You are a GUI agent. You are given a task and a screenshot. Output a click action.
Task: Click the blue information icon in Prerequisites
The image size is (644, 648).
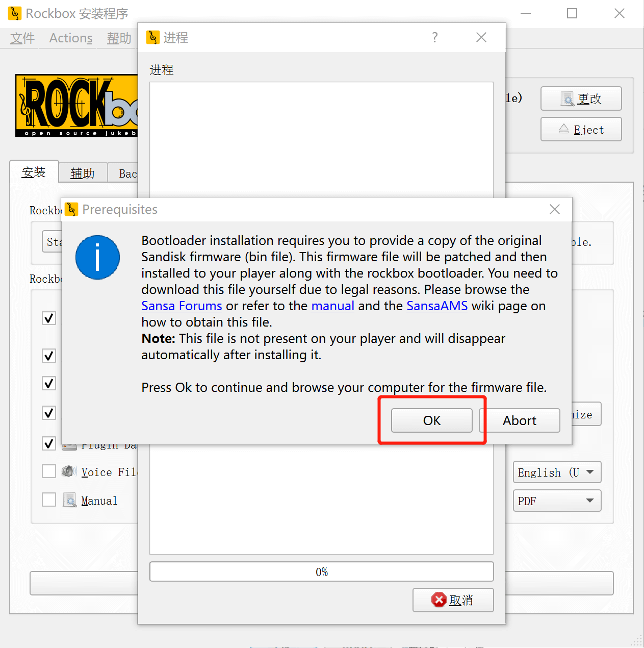[x=97, y=257]
